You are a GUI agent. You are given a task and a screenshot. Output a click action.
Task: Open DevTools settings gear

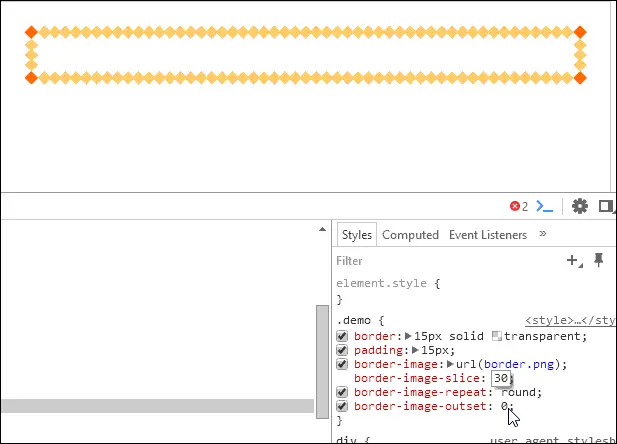tap(580, 206)
